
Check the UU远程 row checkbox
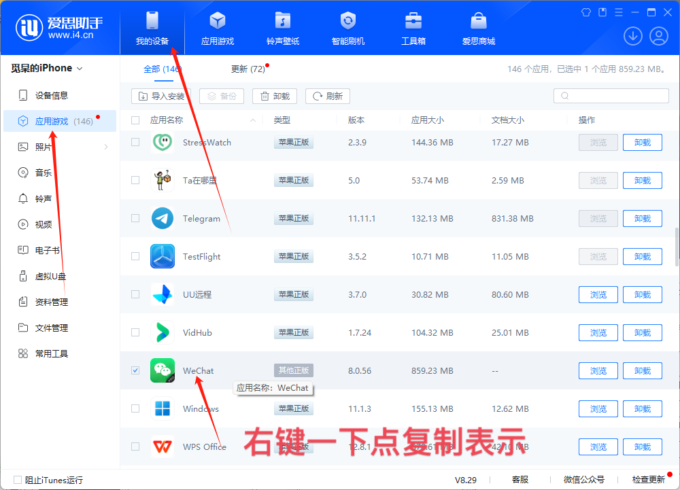point(135,294)
